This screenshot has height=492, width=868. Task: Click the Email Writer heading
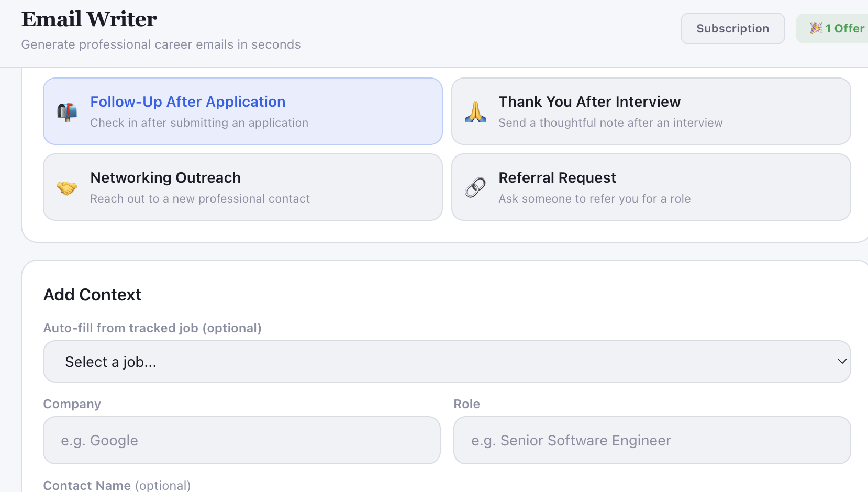coord(88,18)
